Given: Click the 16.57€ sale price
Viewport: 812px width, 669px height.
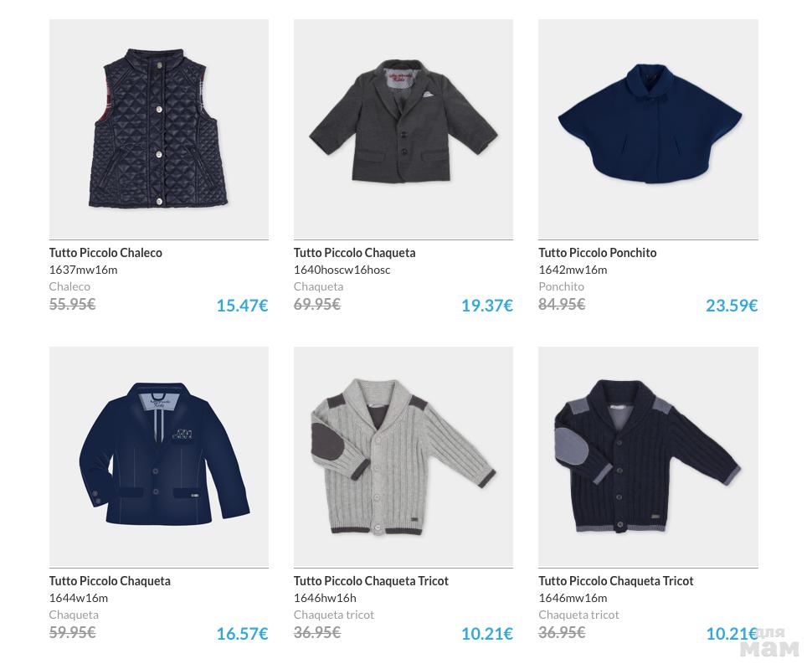Looking at the screenshot, I should 242,634.
